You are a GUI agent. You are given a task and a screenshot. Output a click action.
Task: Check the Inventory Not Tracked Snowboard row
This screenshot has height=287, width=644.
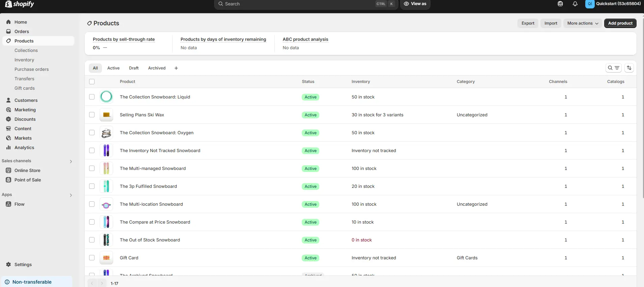coord(92,150)
